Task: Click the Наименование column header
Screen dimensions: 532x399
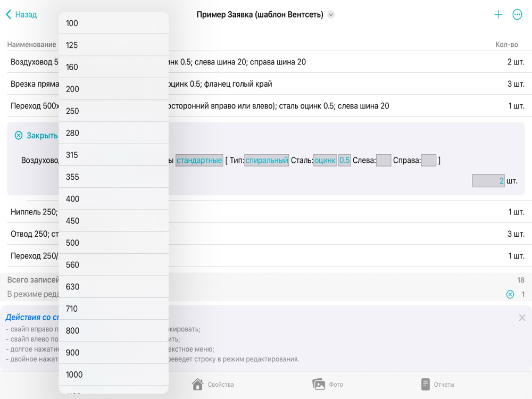Action: (x=31, y=45)
